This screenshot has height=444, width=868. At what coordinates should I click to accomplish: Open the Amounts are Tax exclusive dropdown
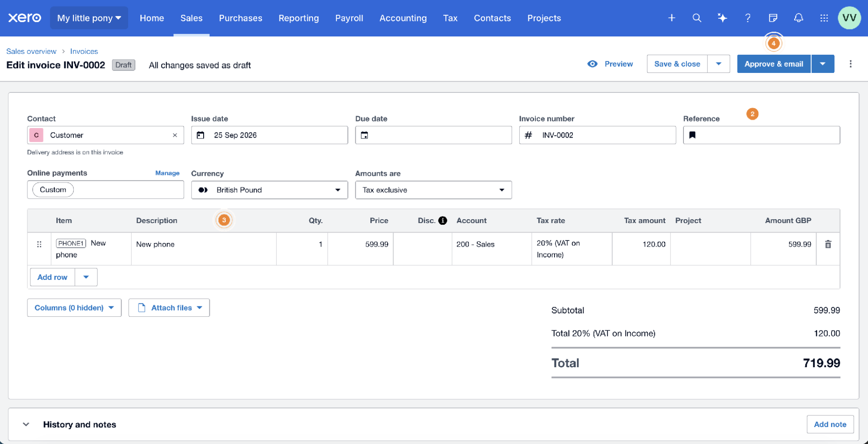tap(433, 190)
